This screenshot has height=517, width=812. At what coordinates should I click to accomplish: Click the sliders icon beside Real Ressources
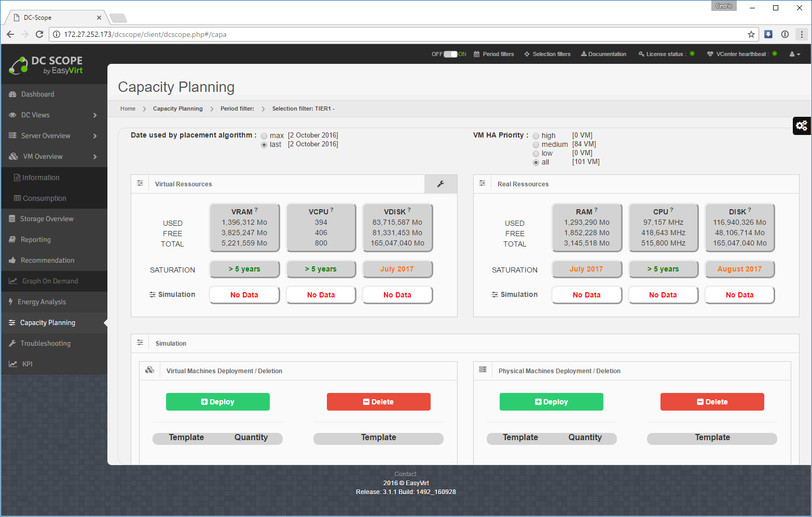point(483,183)
